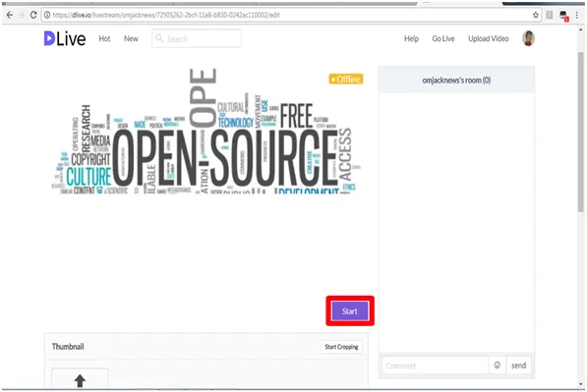Go back with browser back arrow

coord(10,15)
